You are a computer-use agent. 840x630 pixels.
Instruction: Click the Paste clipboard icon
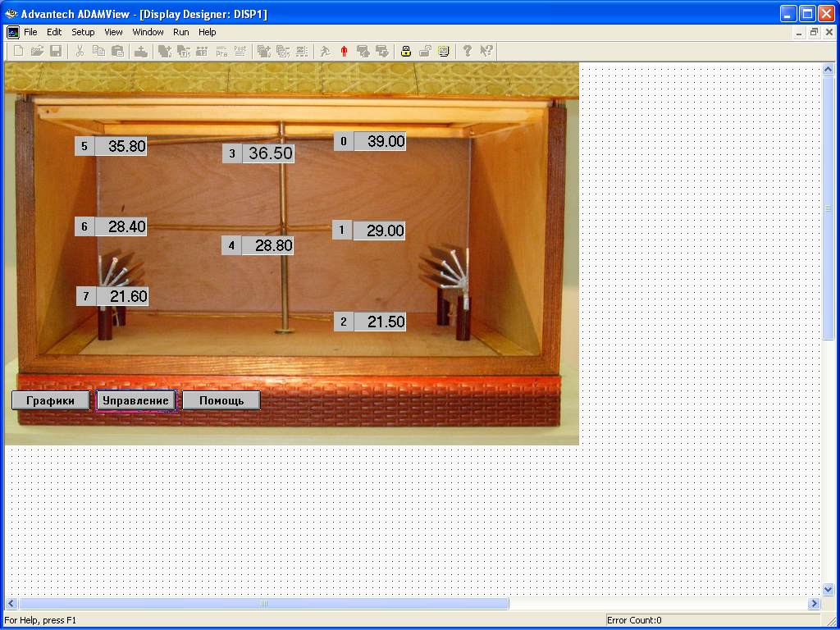(x=117, y=51)
